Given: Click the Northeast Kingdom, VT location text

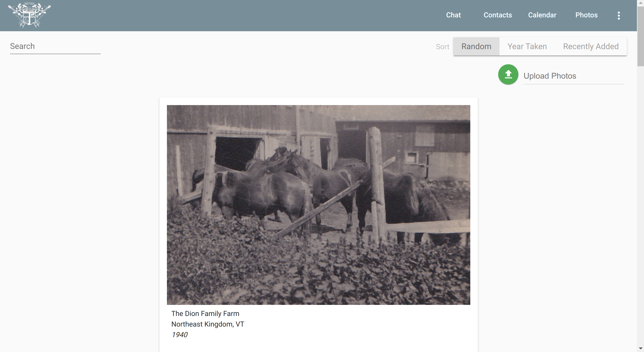Looking at the screenshot, I should pyautogui.click(x=208, y=324).
